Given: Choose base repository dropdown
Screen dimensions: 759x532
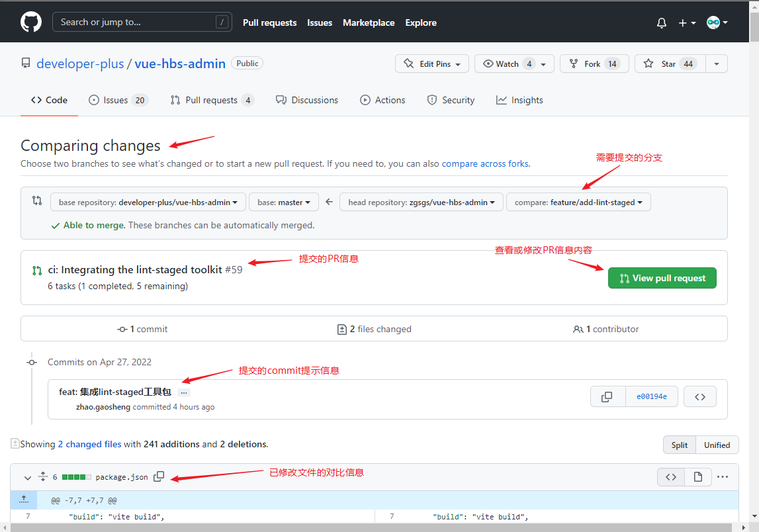Looking at the screenshot, I should click(148, 202).
